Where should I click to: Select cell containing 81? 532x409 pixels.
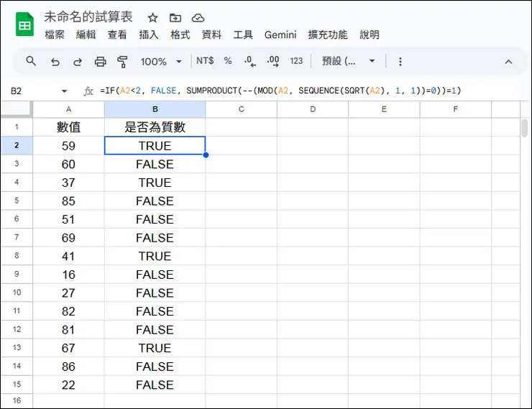(x=68, y=330)
